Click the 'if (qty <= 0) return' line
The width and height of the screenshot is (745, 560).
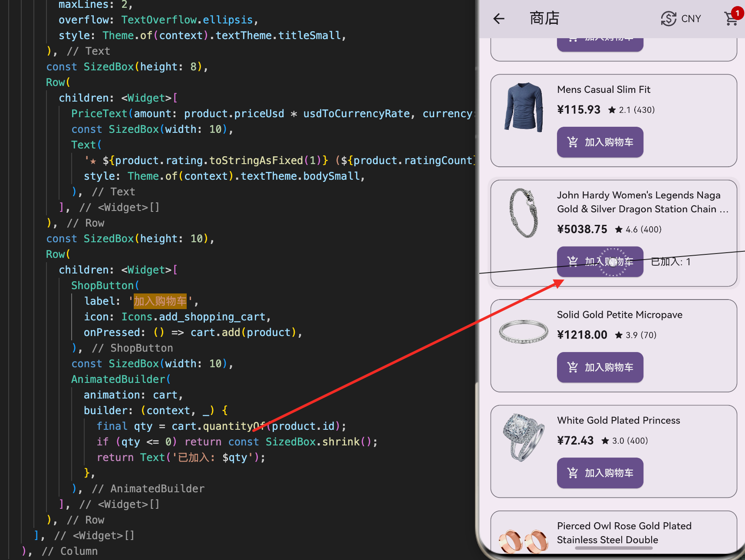pos(237,442)
